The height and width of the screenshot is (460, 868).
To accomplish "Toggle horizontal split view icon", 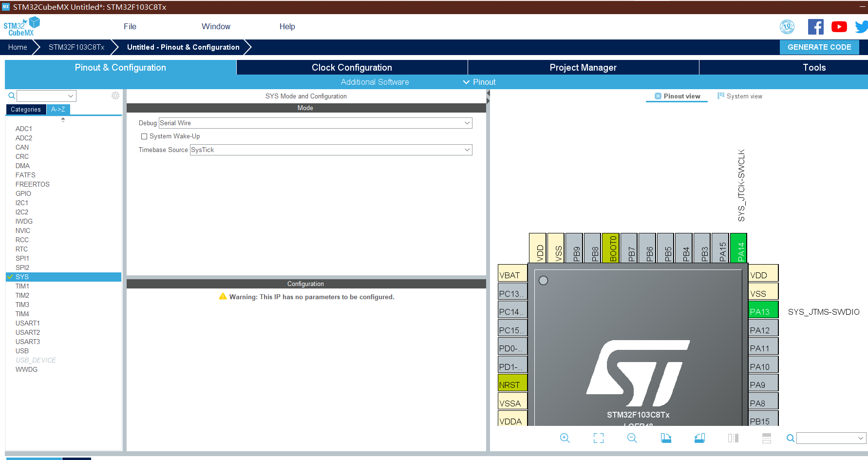I will 767,438.
